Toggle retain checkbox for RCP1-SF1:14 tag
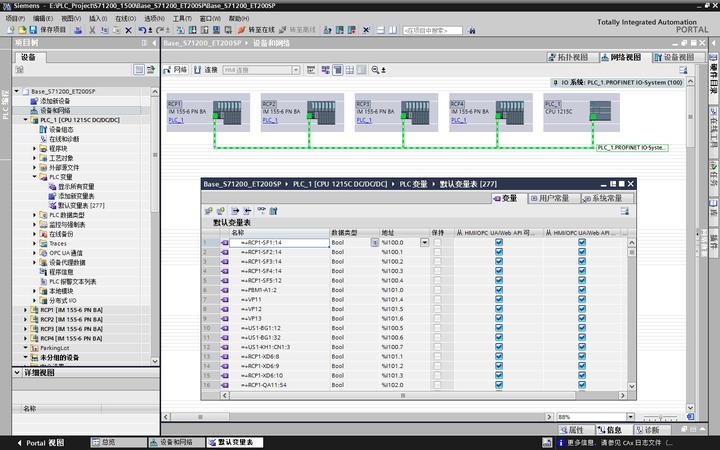 [x=437, y=242]
